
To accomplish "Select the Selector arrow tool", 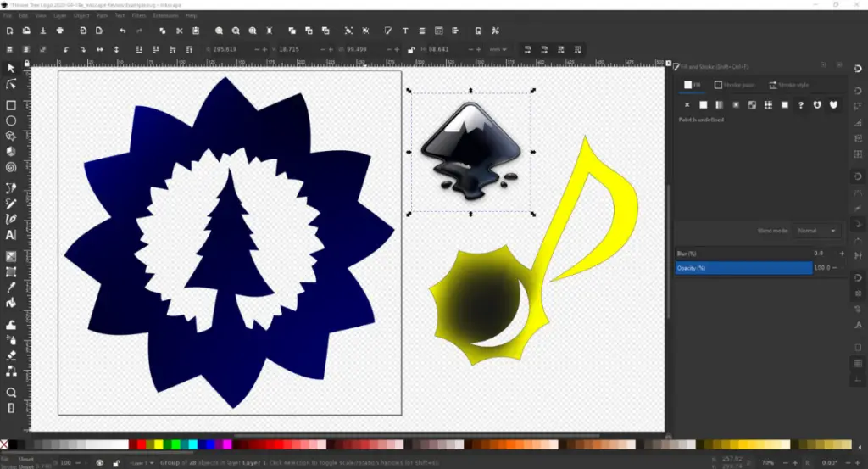I will pos(10,68).
